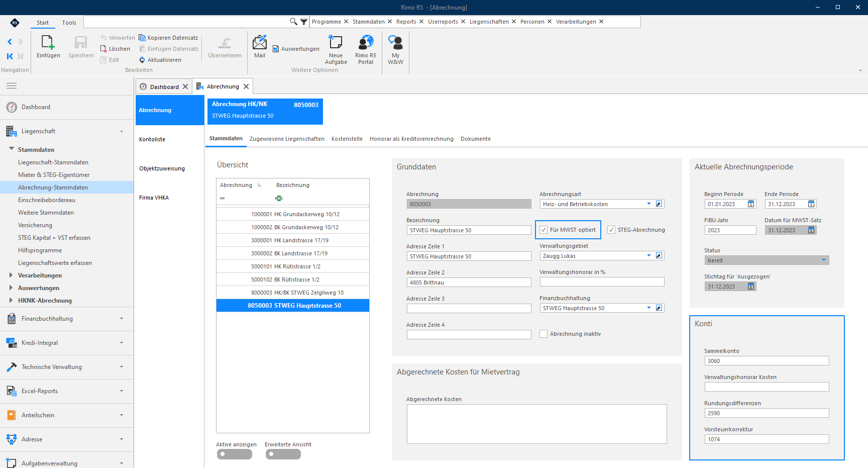The height and width of the screenshot is (468, 868).
Task: Close the Dashboard tab
Action: click(185, 86)
